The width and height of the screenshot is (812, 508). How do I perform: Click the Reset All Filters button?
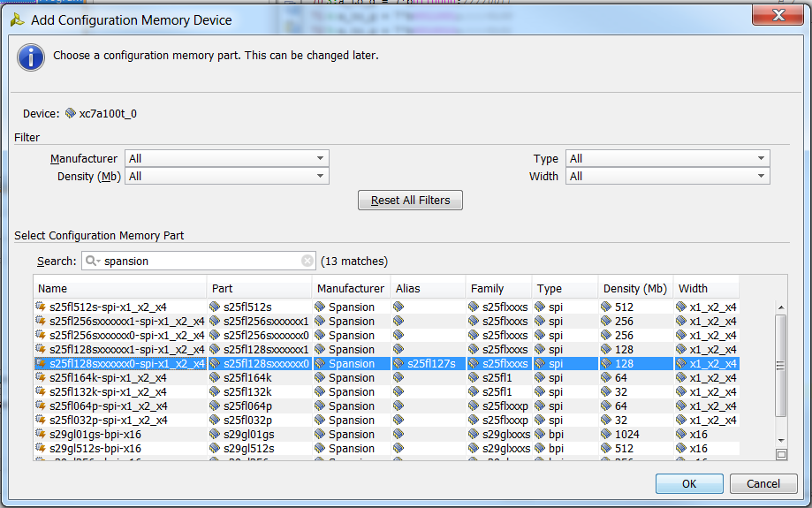tap(410, 200)
